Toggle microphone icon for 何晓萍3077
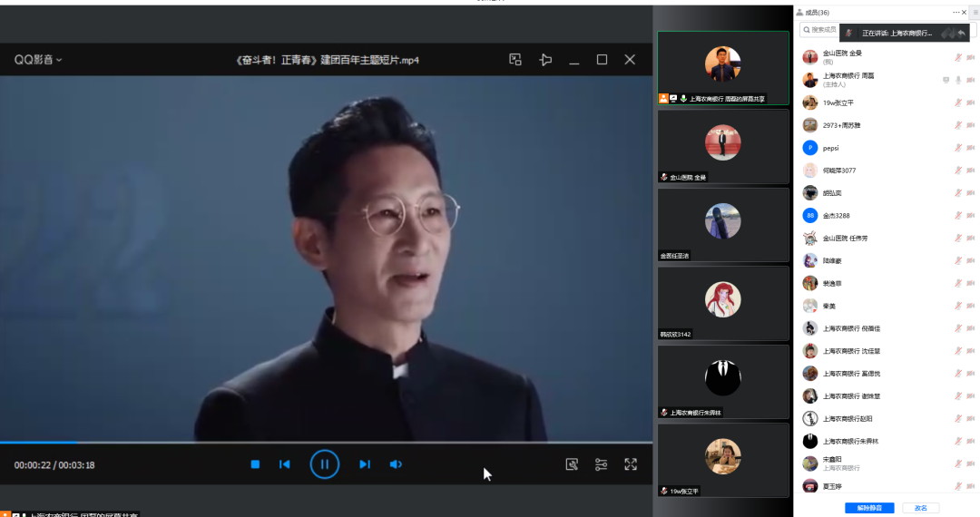980x517 pixels. click(x=957, y=171)
